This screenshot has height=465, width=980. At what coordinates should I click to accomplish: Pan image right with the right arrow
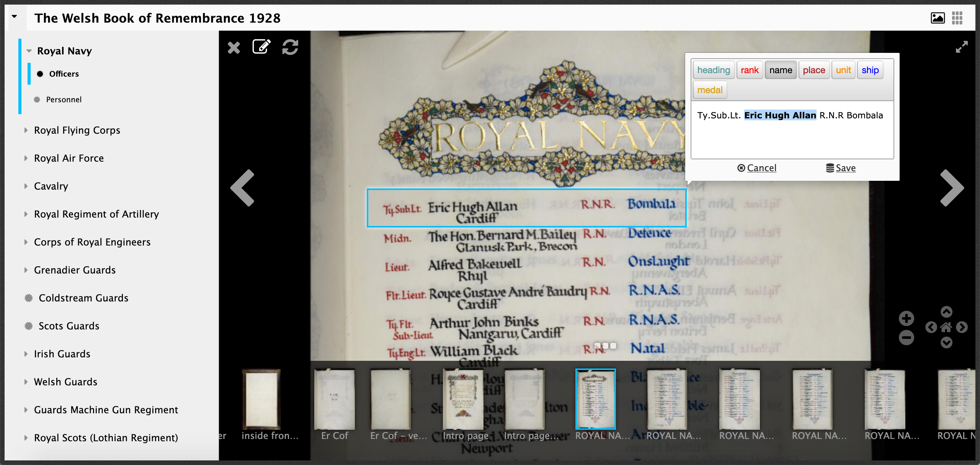(x=962, y=327)
